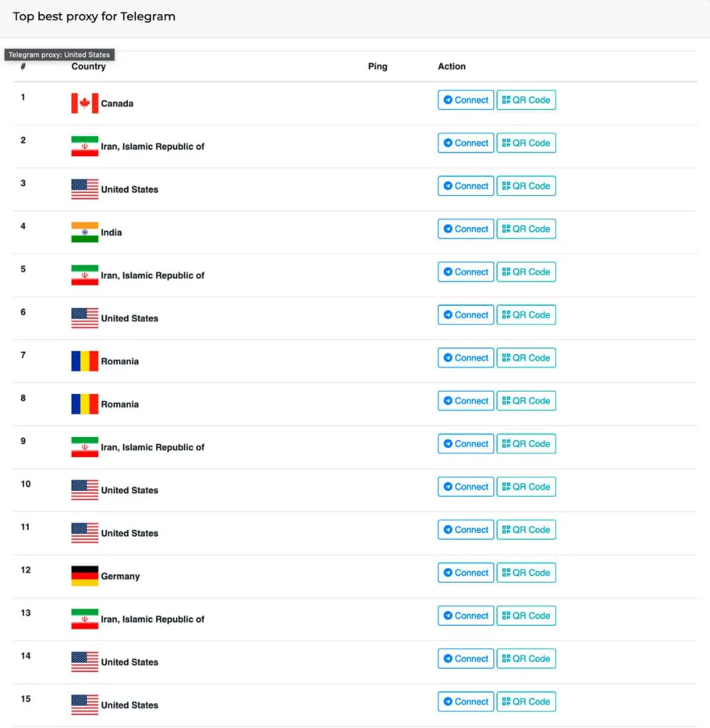Screen dimensions: 710x728
Task: Open the QR Code for India proxy
Action: point(526,229)
